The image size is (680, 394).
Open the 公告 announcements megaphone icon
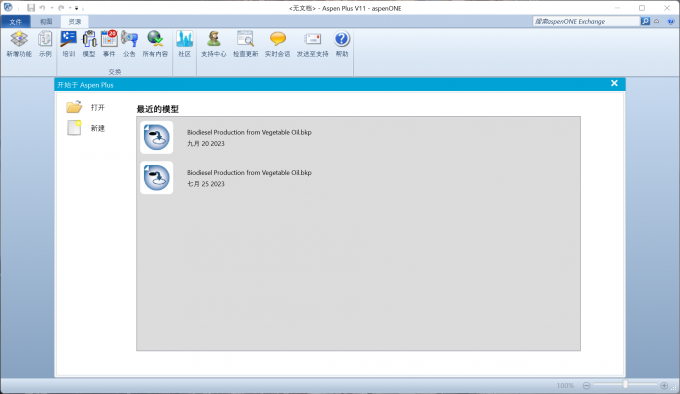point(129,44)
